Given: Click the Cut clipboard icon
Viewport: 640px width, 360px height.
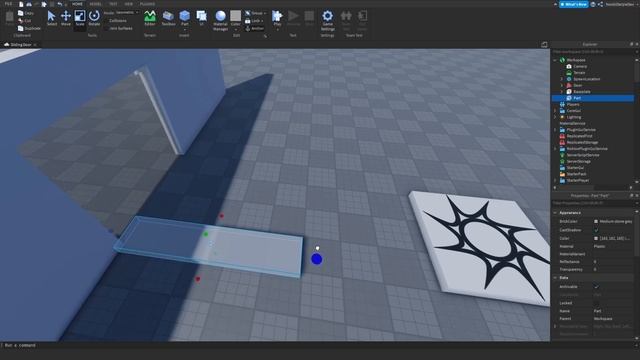Looking at the screenshot, I should coord(21,20).
